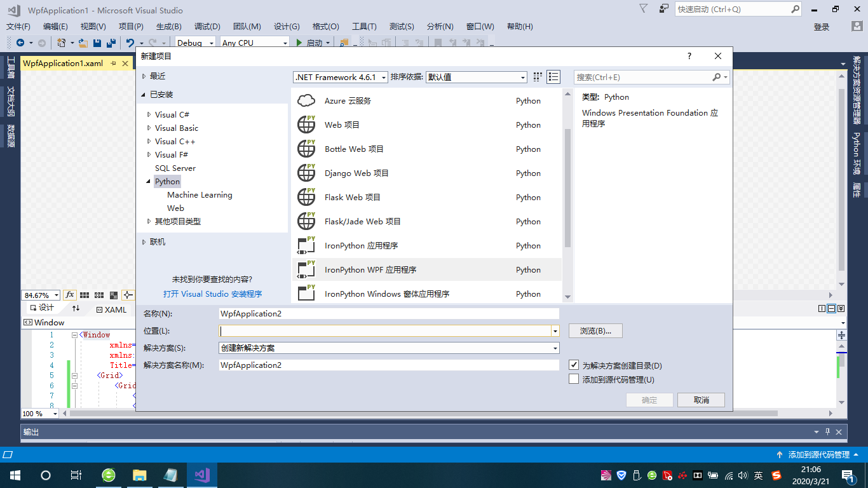Toggle 为解决方案创建目录 checkbox
This screenshot has height=488, width=868.
(x=574, y=365)
